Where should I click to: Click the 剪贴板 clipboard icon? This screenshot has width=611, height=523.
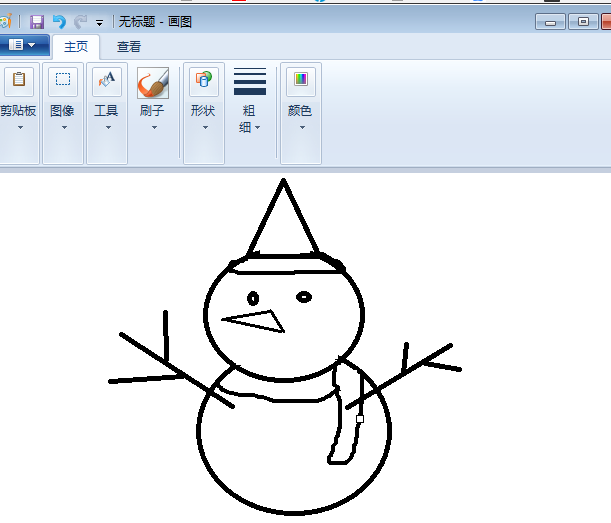(x=19, y=81)
